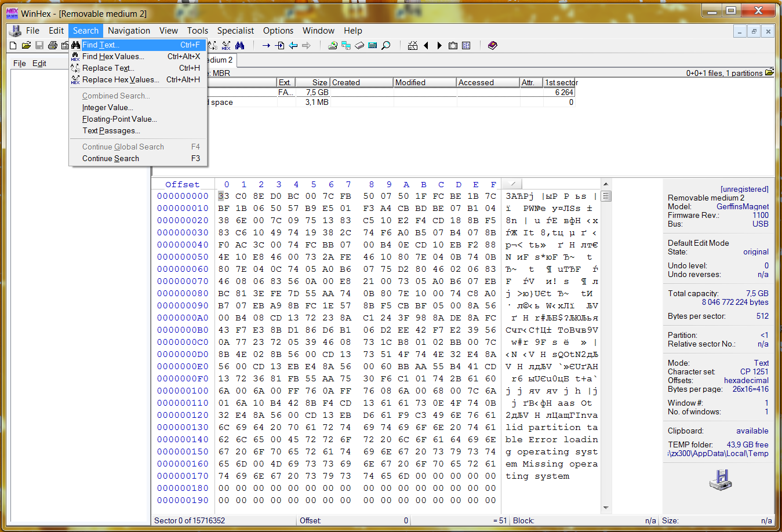Click the 6 264 first sector cell
Screen dimensions: 782x532
click(x=564, y=92)
